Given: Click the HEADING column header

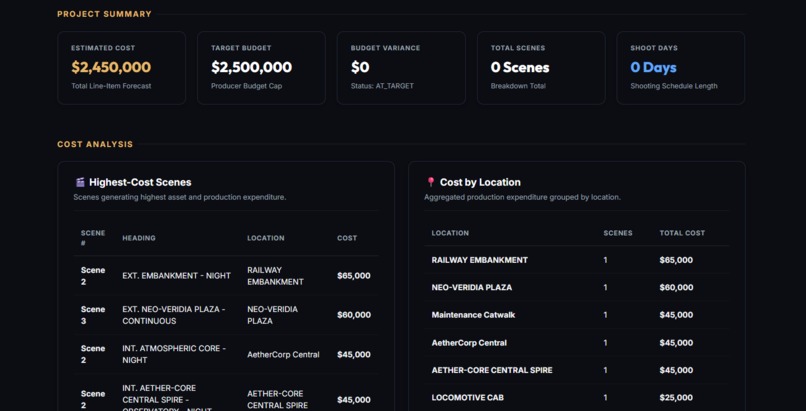Looking at the screenshot, I should point(139,238).
